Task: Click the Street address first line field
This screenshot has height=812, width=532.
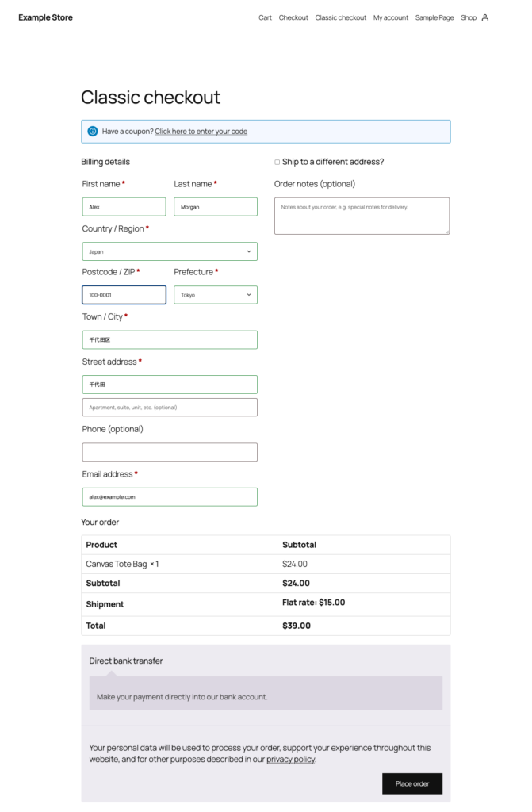Action: 170,385
